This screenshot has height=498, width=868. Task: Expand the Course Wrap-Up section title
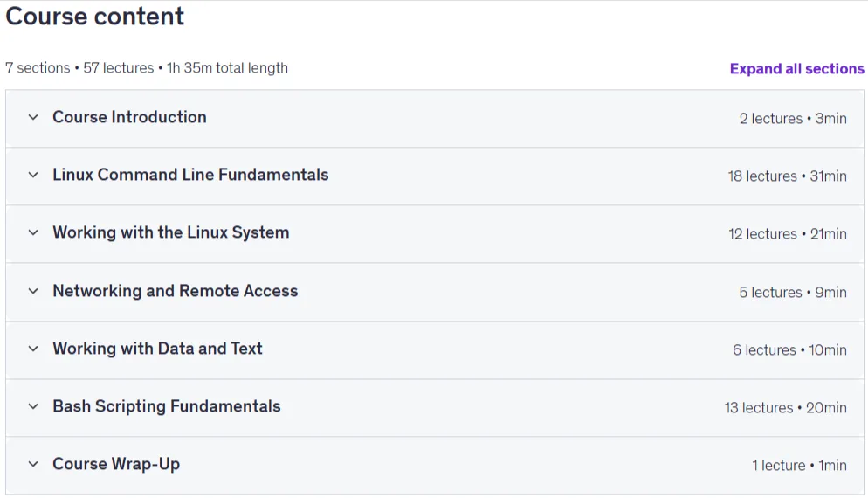click(116, 464)
